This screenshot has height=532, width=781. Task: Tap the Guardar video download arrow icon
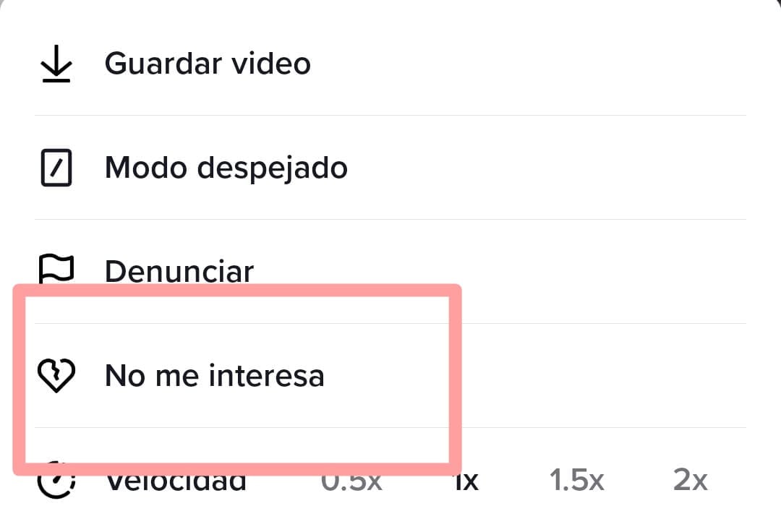(x=56, y=65)
